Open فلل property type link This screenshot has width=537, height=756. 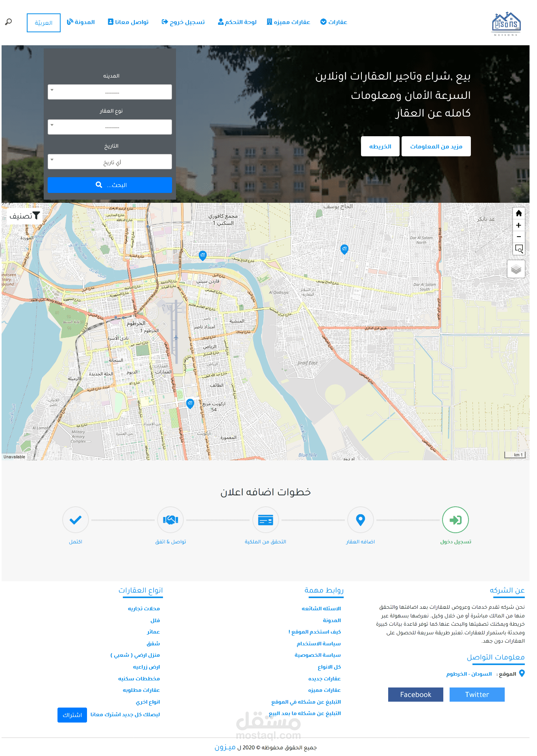155,621
